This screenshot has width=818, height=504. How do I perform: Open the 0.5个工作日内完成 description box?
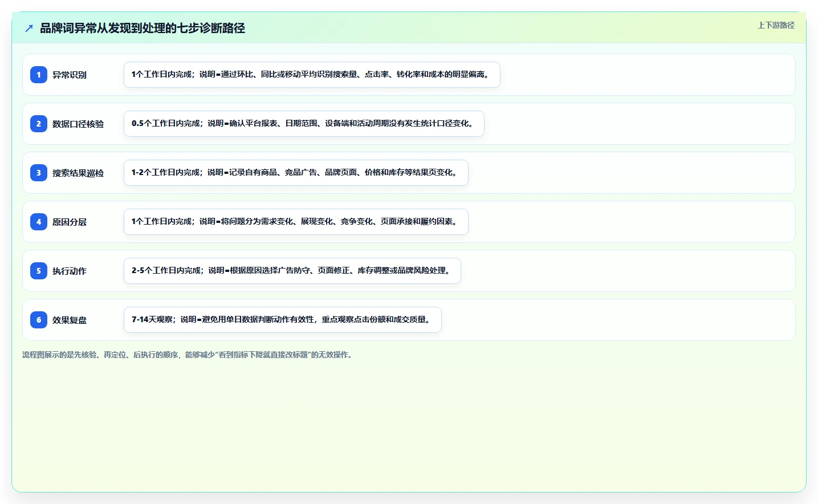coord(304,124)
